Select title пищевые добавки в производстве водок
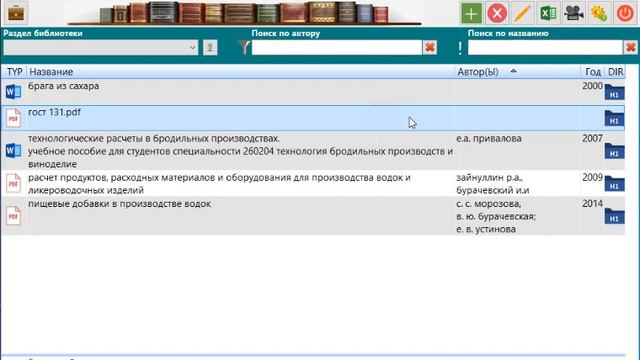 (120, 204)
